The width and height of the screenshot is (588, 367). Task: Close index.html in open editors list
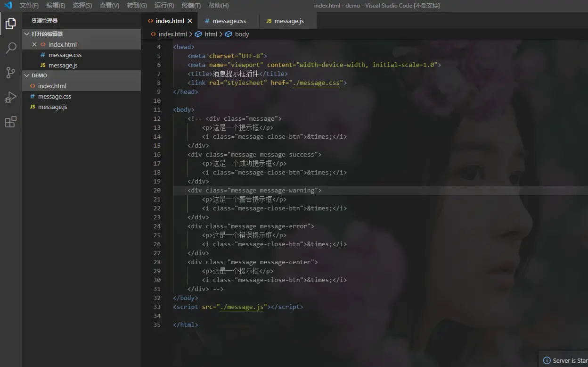coord(34,44)
